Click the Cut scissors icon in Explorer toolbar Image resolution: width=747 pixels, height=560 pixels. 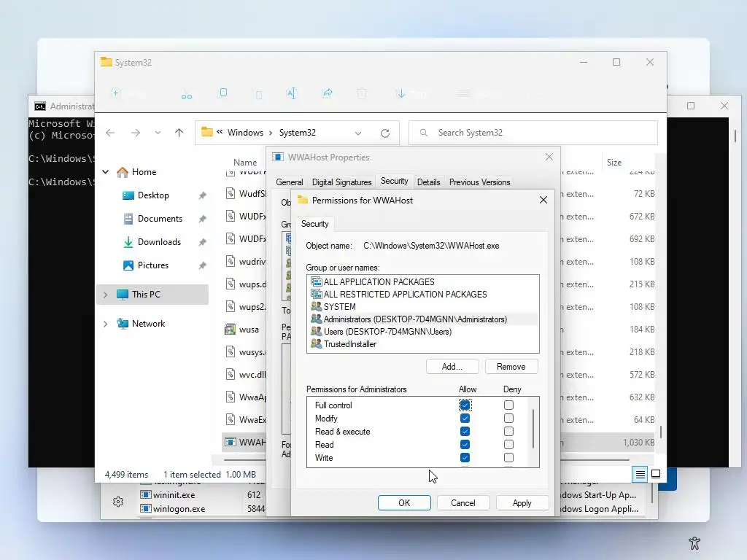187,95
